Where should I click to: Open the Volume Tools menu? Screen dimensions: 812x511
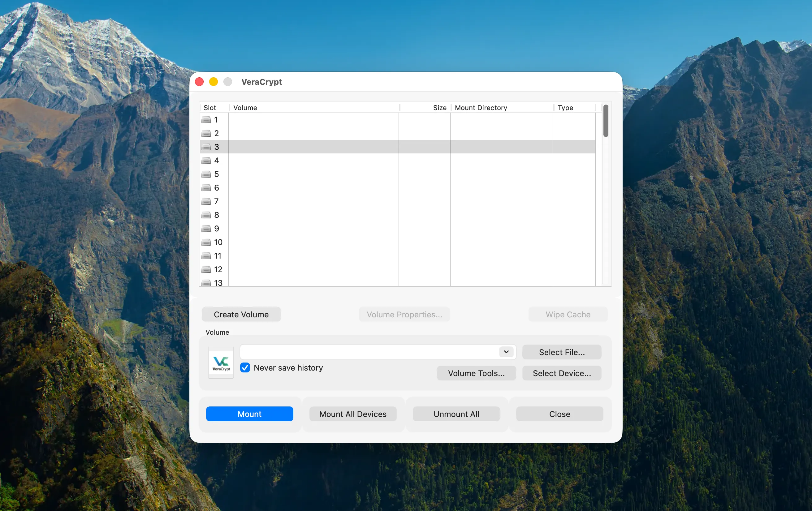coord(477,373)
